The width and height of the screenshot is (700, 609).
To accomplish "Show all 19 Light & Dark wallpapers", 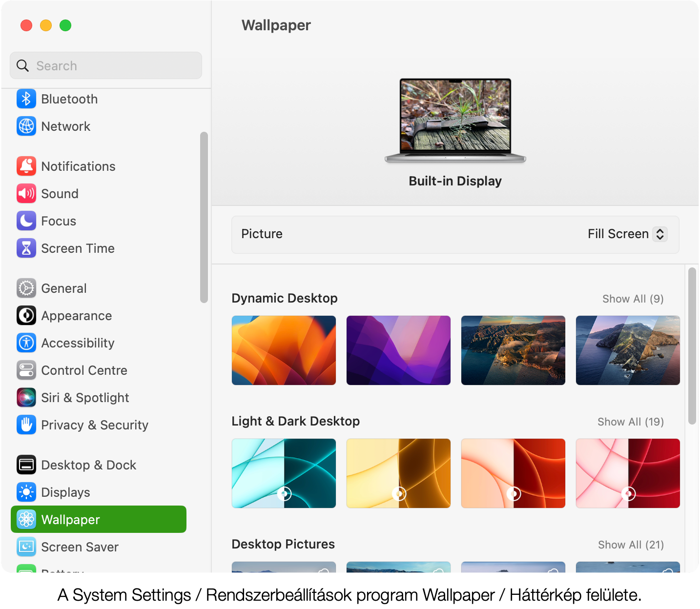I will pyautogui.click(x=630, y=422).
